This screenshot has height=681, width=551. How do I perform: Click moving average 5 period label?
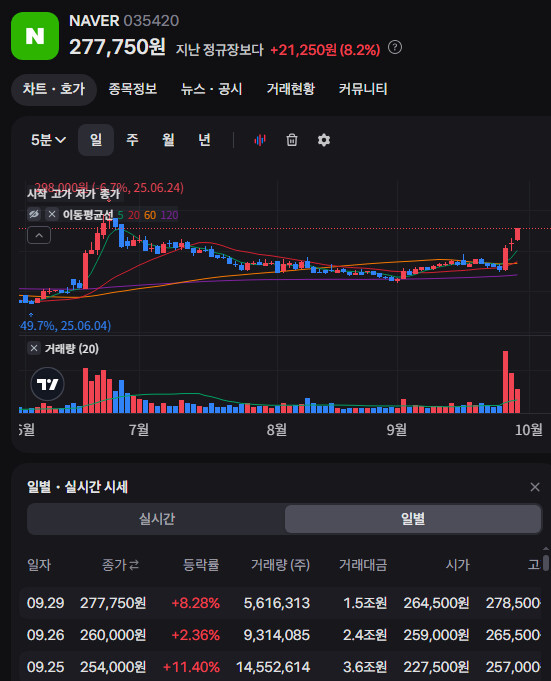pos(120,215)
